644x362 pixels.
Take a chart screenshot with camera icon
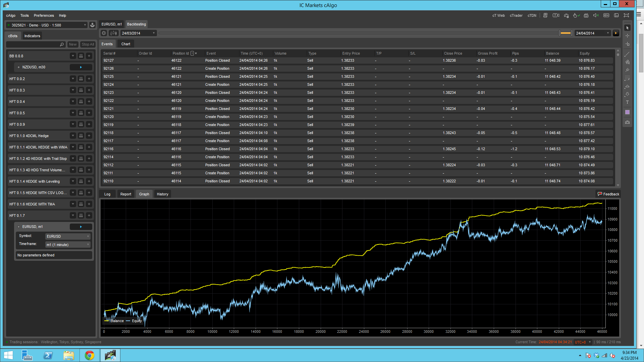[627, 122]
